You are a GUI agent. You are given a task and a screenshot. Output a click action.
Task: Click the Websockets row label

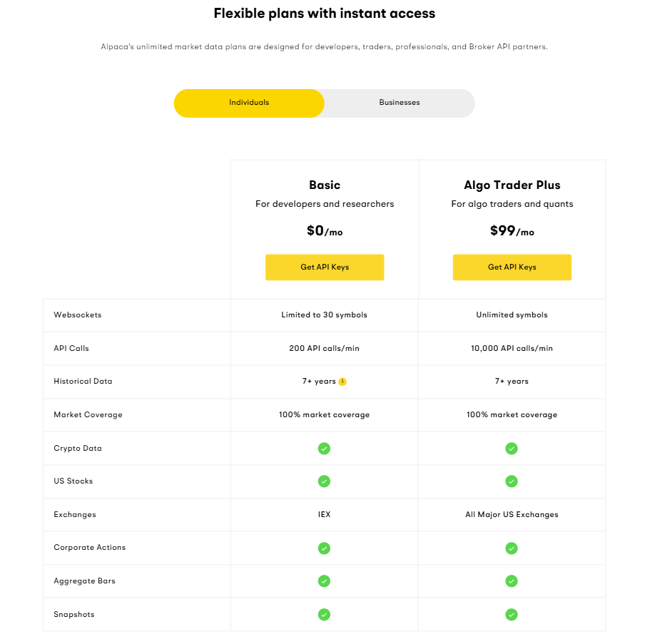pyautogui.click(x=78, y=315)
